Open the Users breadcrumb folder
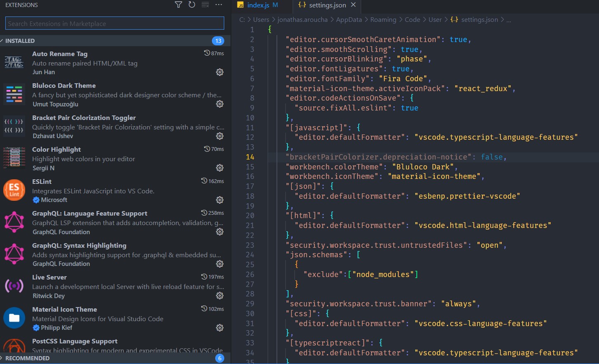599x364 pixels. coord(261,20)
